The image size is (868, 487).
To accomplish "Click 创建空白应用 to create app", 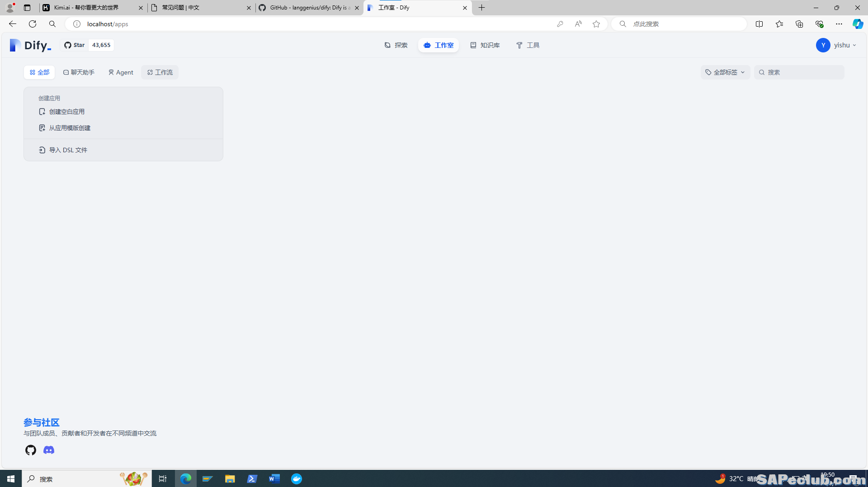I will pos(66,112).
